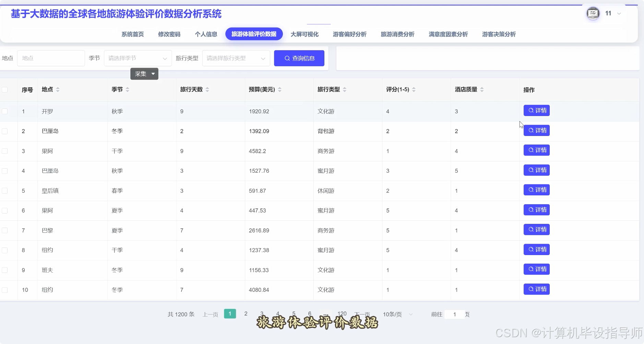Viewport: 644px width, 344px height.
Task: Jump to last page 120
Action: [x=342, y=314]
